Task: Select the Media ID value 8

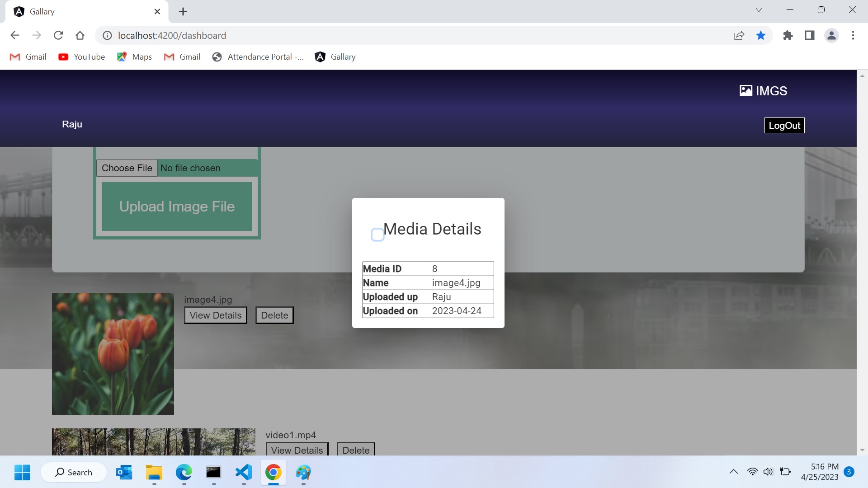Action: coord(462,269)
